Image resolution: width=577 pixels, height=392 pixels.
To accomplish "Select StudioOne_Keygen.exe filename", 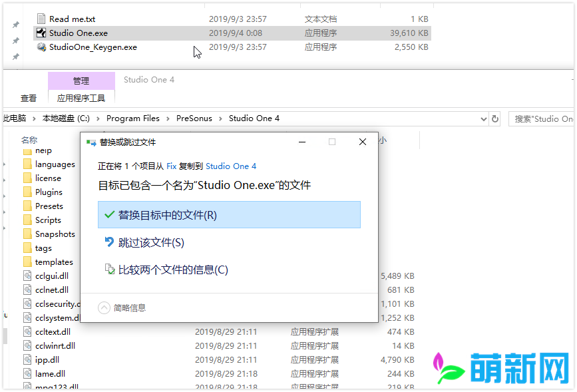I will tap(93, 47).
